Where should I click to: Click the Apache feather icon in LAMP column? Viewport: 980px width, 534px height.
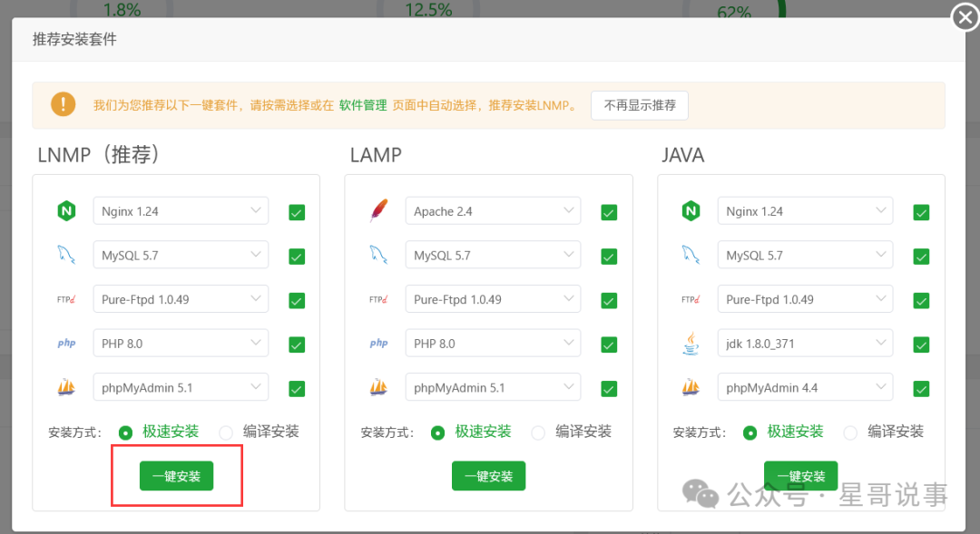378,211
